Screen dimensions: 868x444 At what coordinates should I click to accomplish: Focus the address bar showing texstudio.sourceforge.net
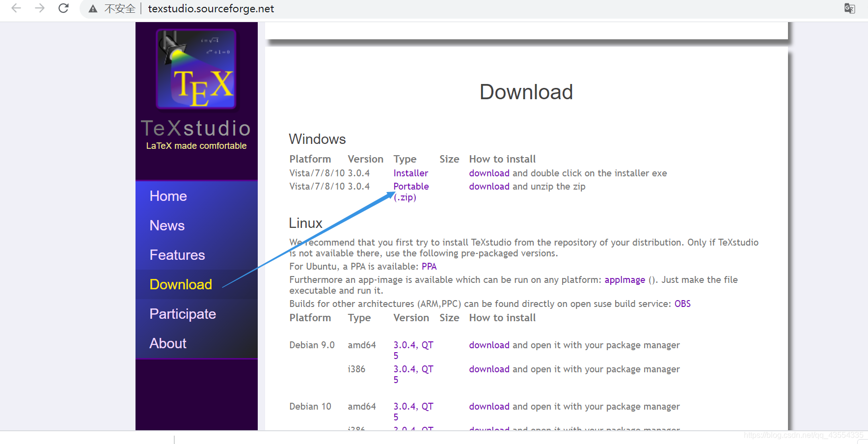[x=211, y=9]
